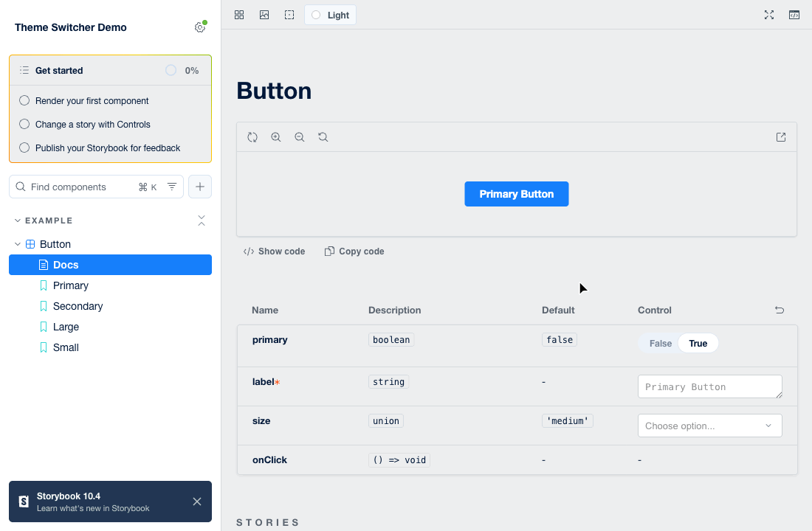Click the Secondary story bookmark icon
Screen dimensions: 812x531
tap(44, 306)
